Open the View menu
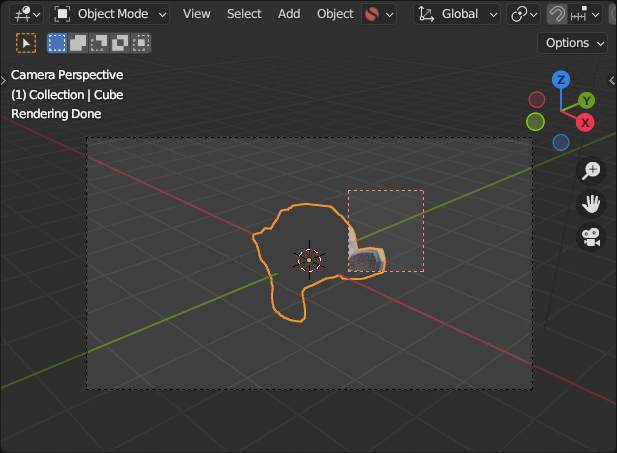Viewport: 617px width, 453px height. coord(196,14)
